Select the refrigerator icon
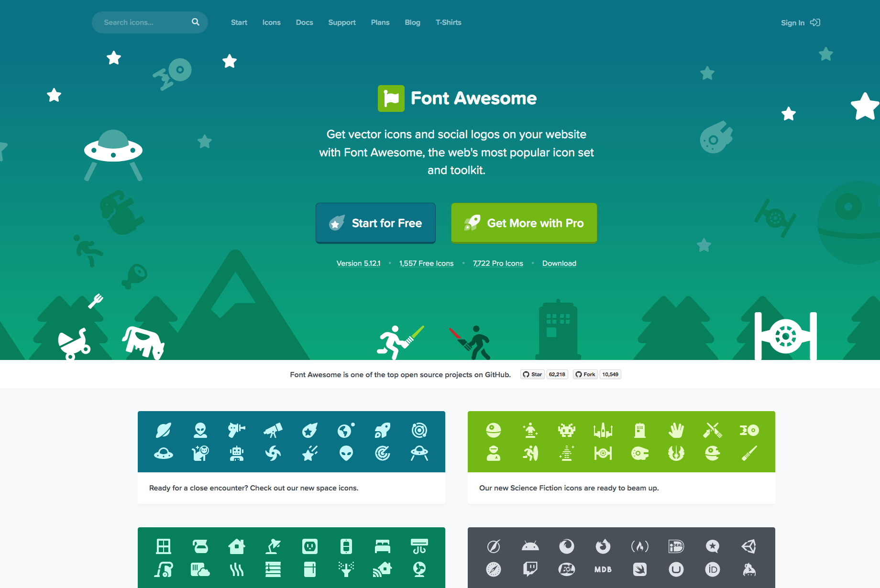 (x=310, y=569)
